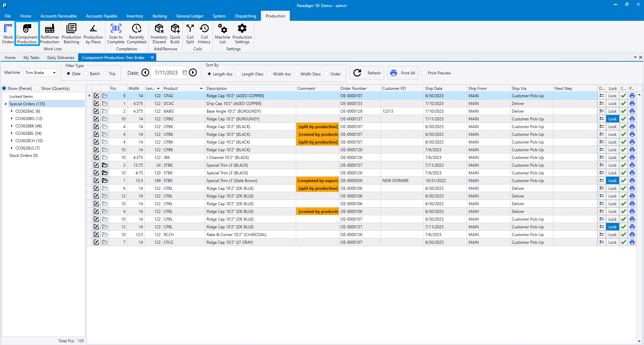Screen dimensions: 644x345
Task: Click the print icon in the CPAC row
Action: coord(632,96)
